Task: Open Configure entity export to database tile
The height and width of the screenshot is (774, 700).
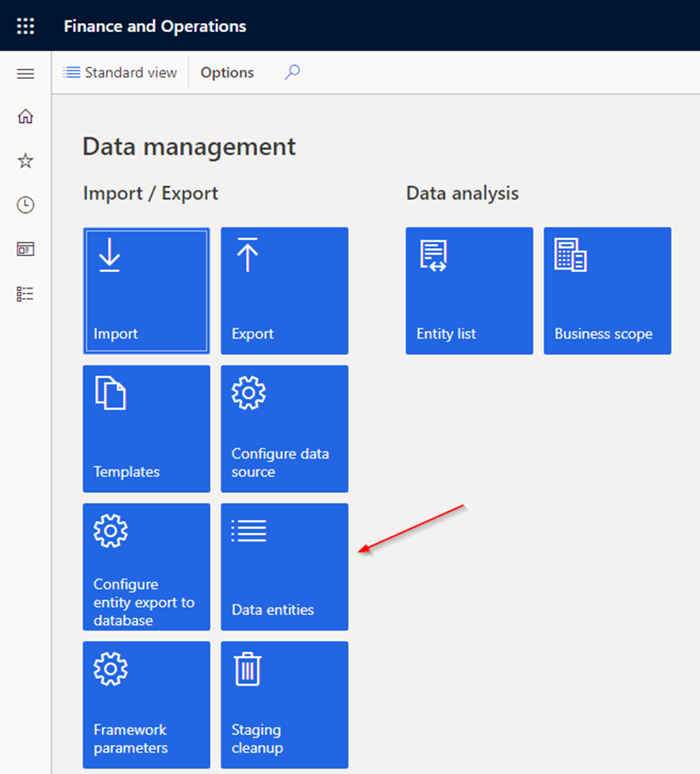Action: [x=147, y=567]
